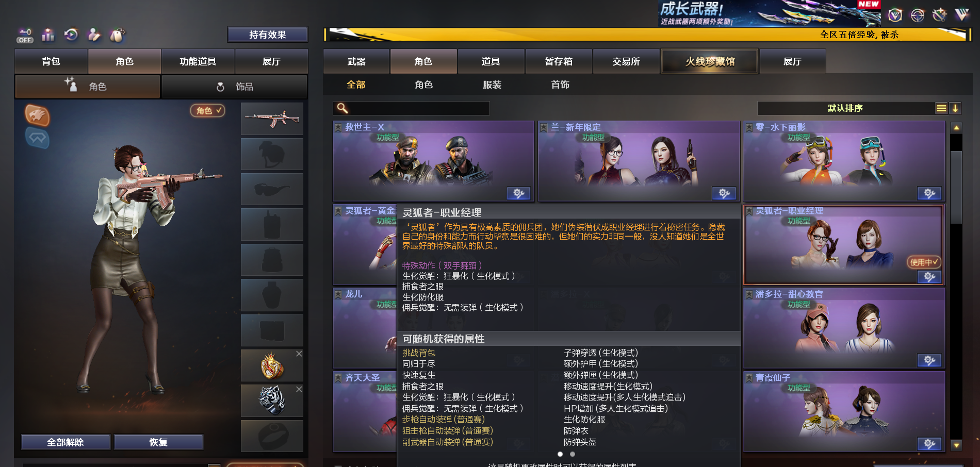The image size is (980, 467).
Task: Click the list view menu icon beside sort
Action: point(941,108)
